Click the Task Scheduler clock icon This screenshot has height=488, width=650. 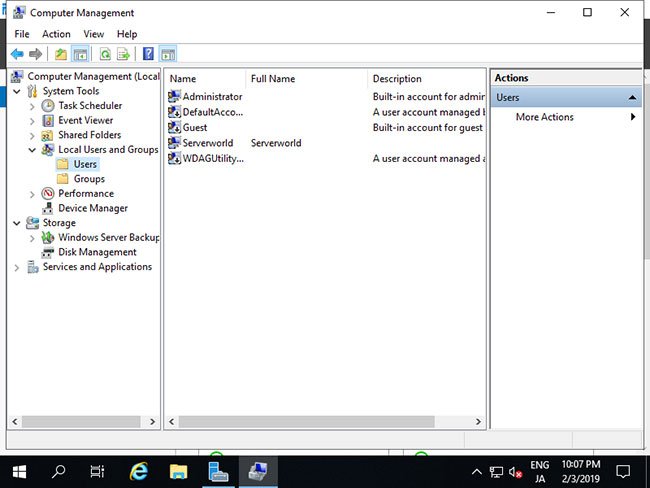pos(48,106)
